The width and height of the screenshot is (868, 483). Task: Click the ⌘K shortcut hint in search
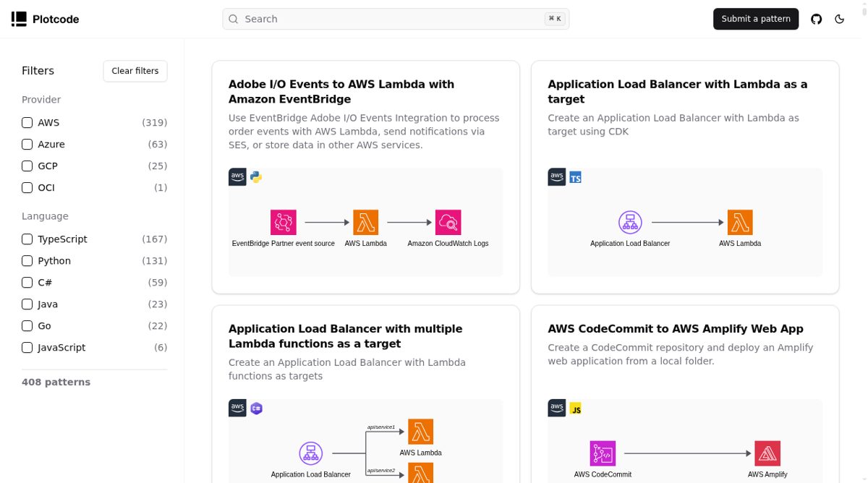(555, 19)
